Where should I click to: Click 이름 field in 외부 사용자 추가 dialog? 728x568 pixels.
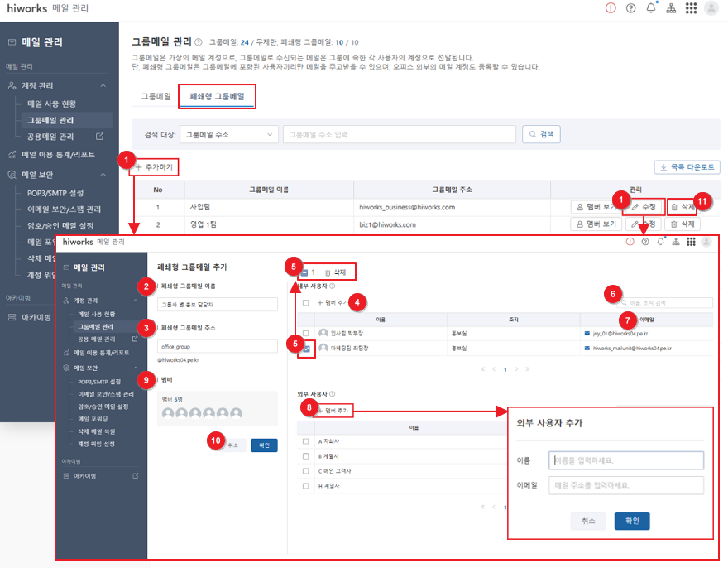point(625,460)
